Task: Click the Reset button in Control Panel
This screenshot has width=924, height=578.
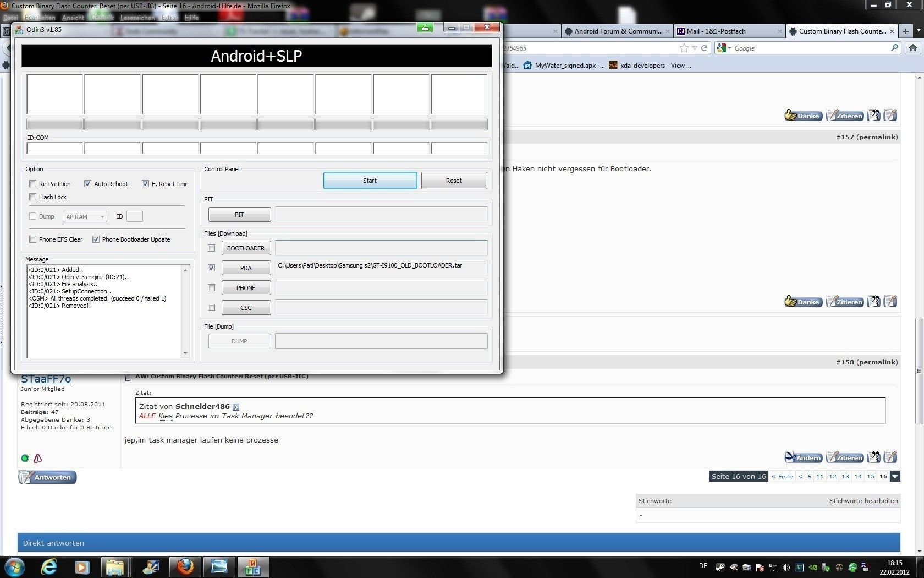Action: (454, 181)
